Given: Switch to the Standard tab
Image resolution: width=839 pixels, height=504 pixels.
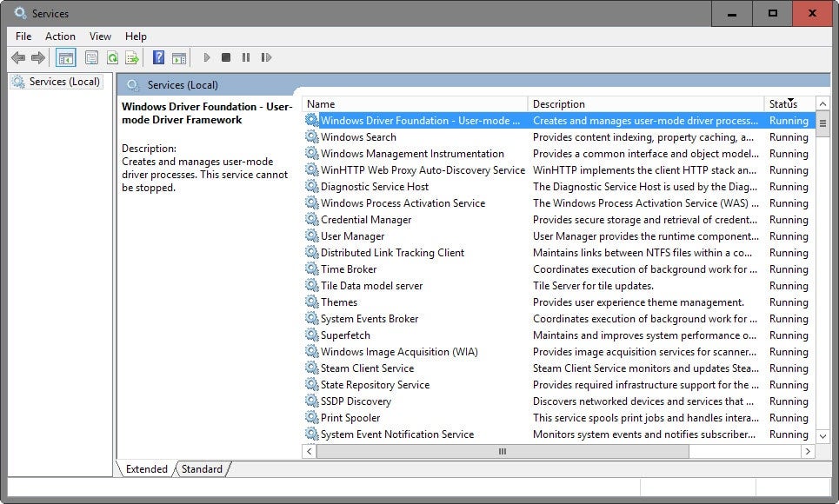Looking at the screenshot, I should point(202,468).
